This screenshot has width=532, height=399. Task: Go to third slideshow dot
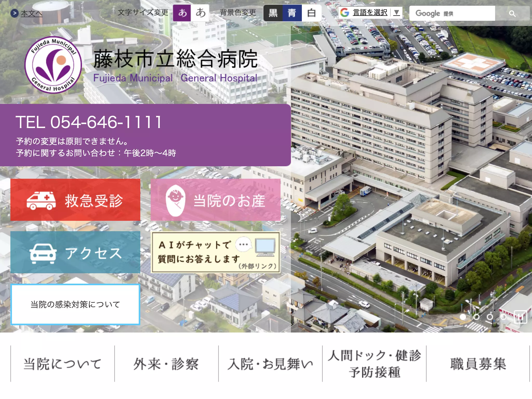click(490, 317)
